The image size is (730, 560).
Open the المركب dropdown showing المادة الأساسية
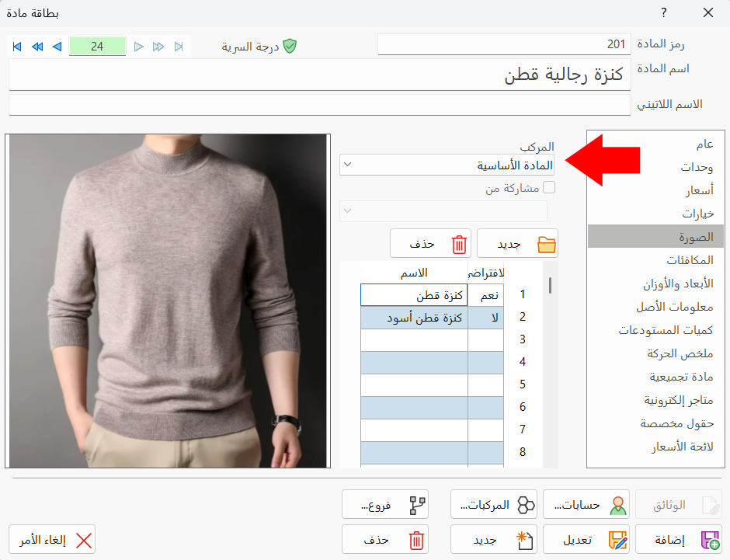point(447,165)
